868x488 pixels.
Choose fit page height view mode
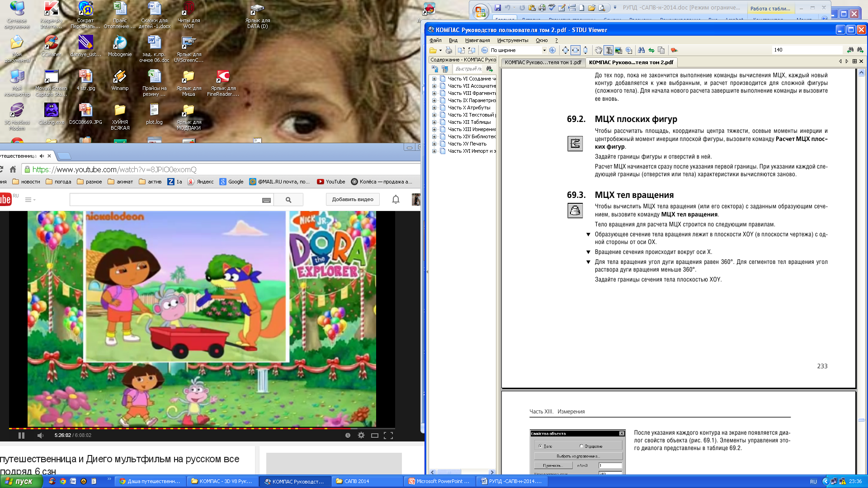(x=585, y=50)
